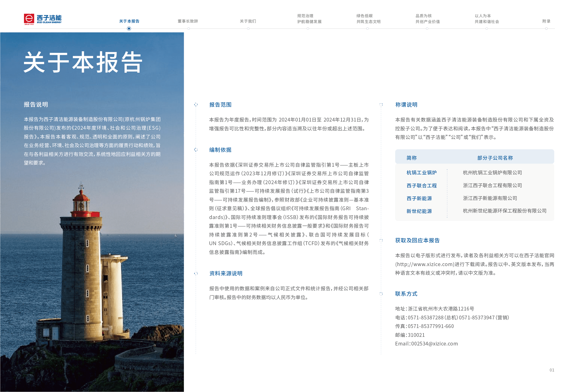Select the 规范治理 护航稳健发展 tab
Image resolution: width=578 pixels, height=392 pixels.
[309, 19]
